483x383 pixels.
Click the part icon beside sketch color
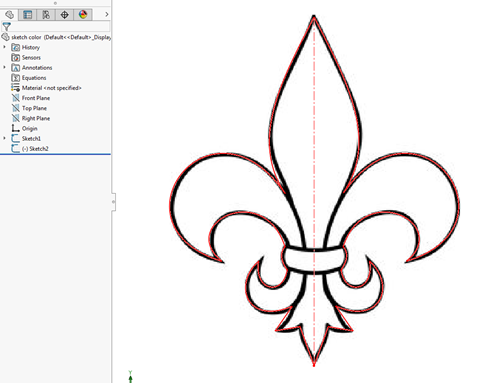pyautogui.click(x=6, y=37)
